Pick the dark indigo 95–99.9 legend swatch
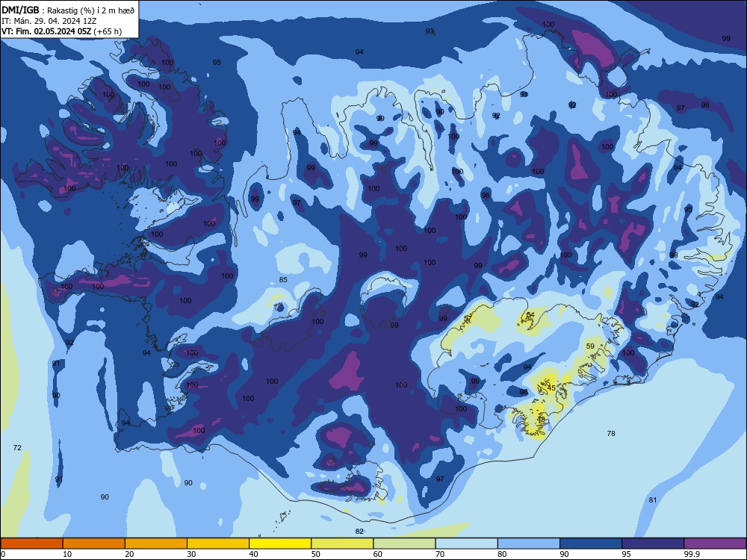 tap(653, 544)
